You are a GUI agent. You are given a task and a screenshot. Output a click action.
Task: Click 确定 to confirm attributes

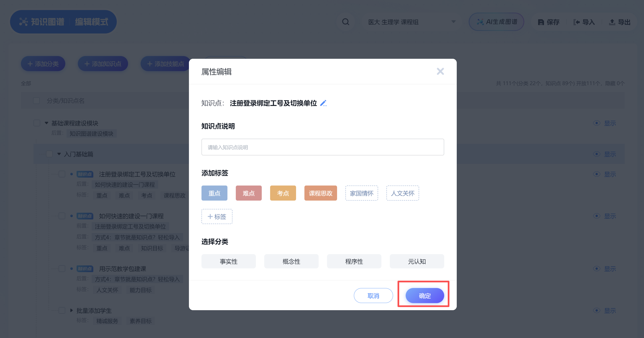[425, 296]
